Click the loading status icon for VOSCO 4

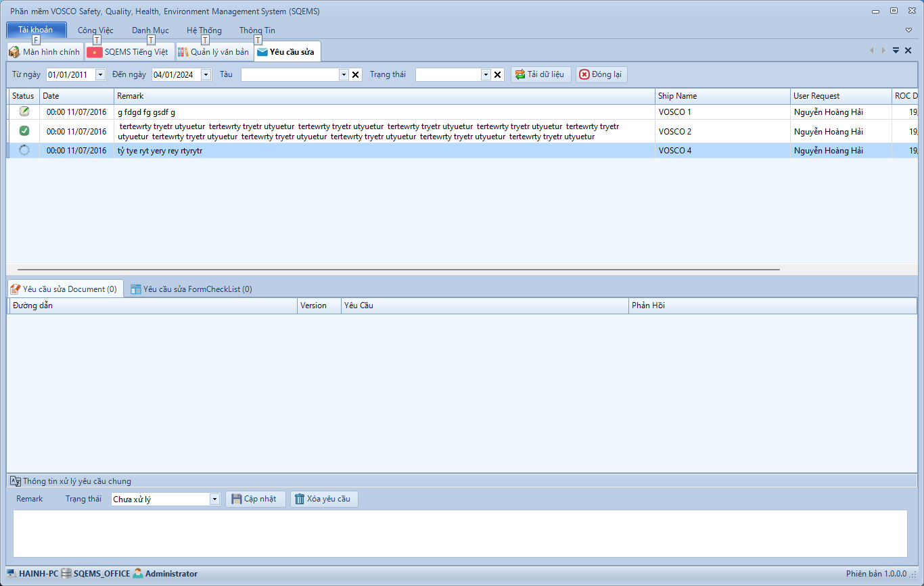click(24, 150)
